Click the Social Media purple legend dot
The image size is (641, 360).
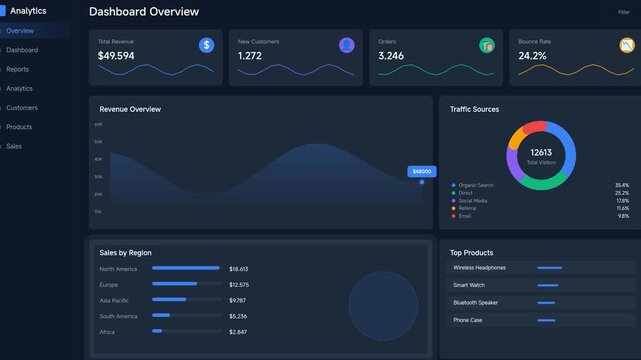pyautogui.click(x=453, y=201)
